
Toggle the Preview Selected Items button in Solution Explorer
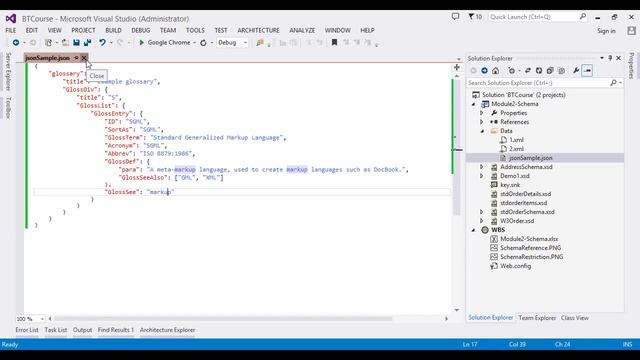587,71
